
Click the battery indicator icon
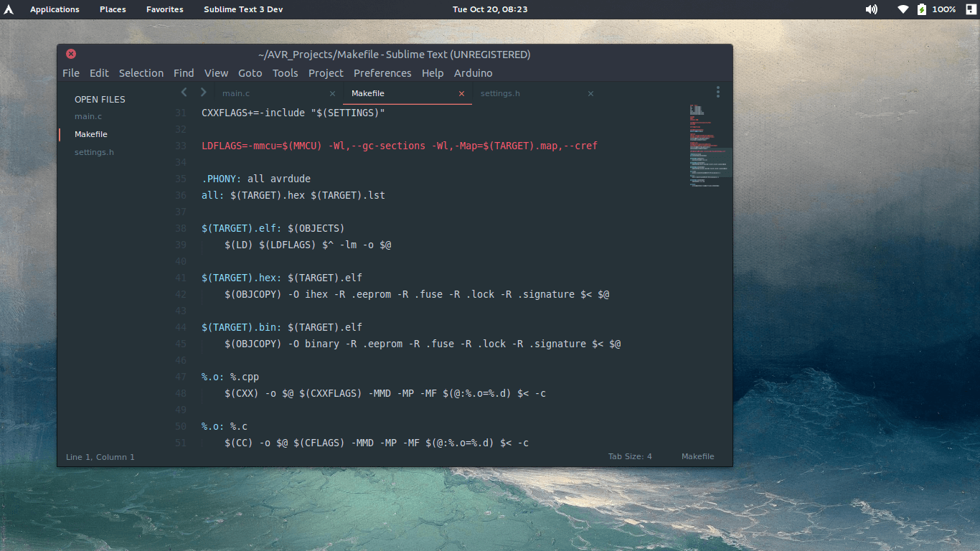point(922,9)
